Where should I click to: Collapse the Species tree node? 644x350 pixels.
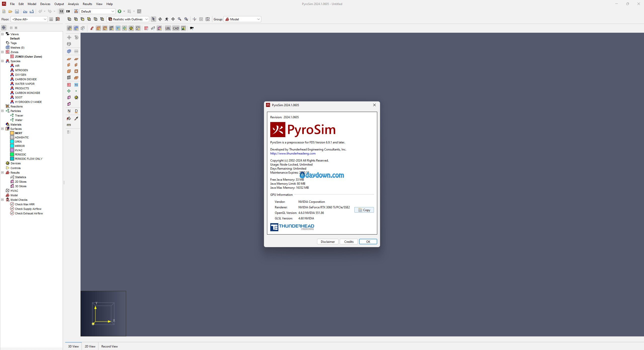click(3, 61)
